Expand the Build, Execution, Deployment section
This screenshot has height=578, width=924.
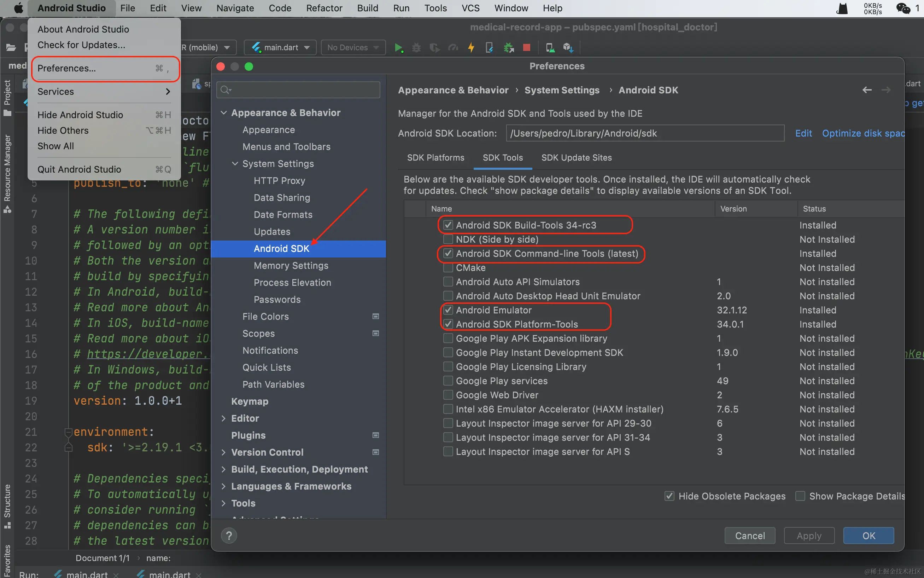pos(223,469)
